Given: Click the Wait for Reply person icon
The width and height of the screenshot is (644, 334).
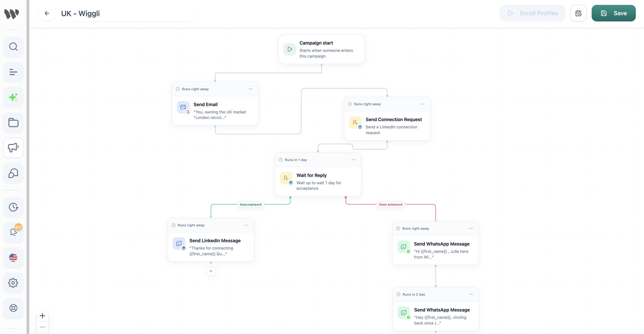Looking at the screenshot, I should [286, 178].
